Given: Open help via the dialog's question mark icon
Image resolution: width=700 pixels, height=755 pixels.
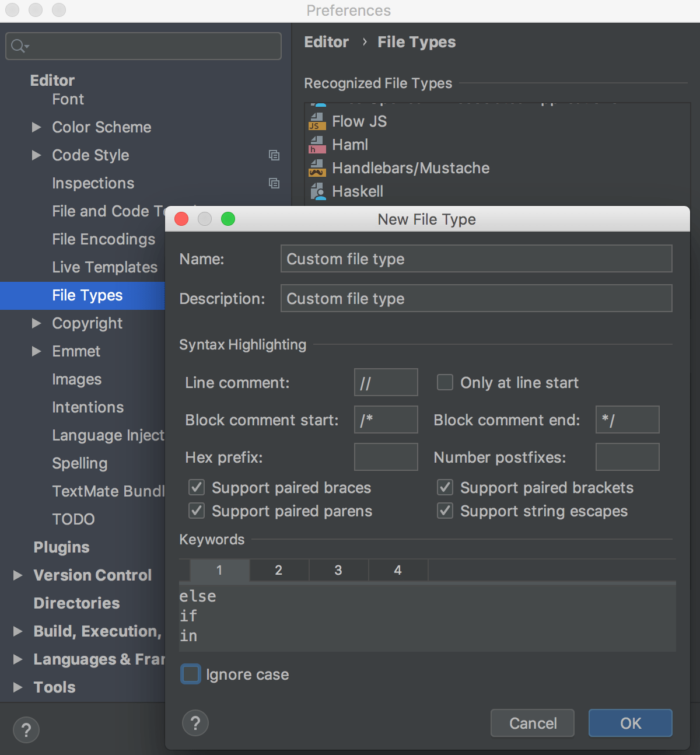Looking at the screenshot, I should pyautogui.click(x=195, y=723).
